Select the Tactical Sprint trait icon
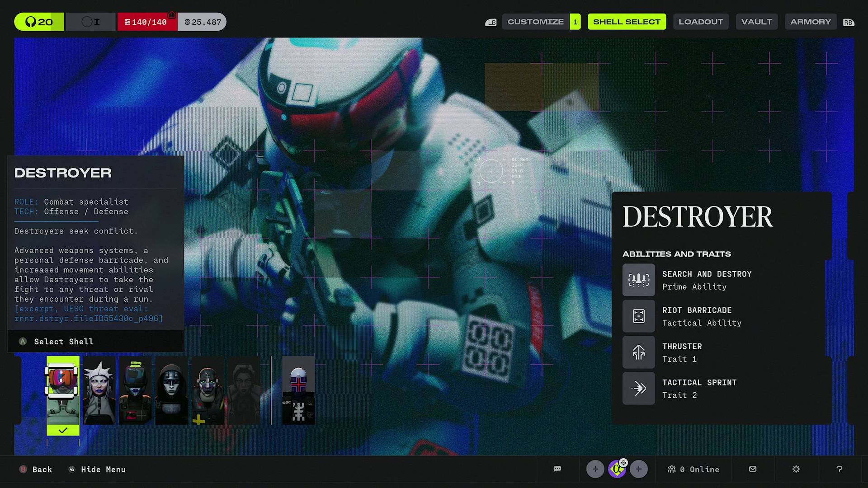 coord(638,388)
